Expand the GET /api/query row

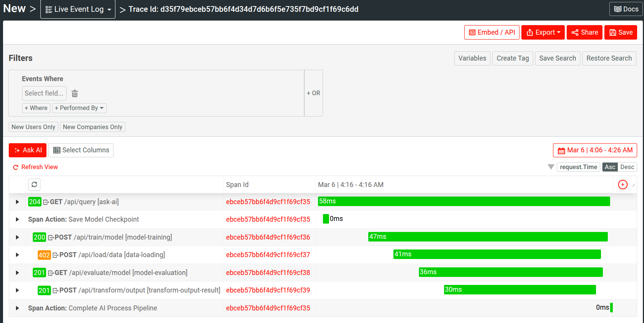tap(17, 202)
